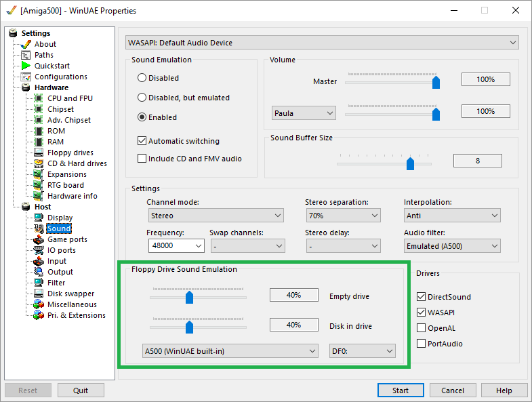Viewport: 532px width, 402px height.
Task: Click the Hardware info card icon
Action: click(39, 196)
